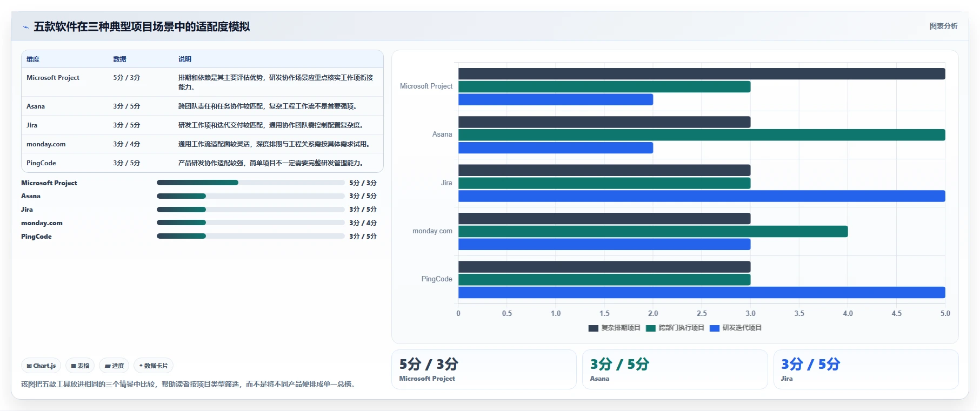Viewport: 980px width, 411px height.
Task: Open the Microsoft Project 5分 / 3分 data card
Action: coord(484,369)
